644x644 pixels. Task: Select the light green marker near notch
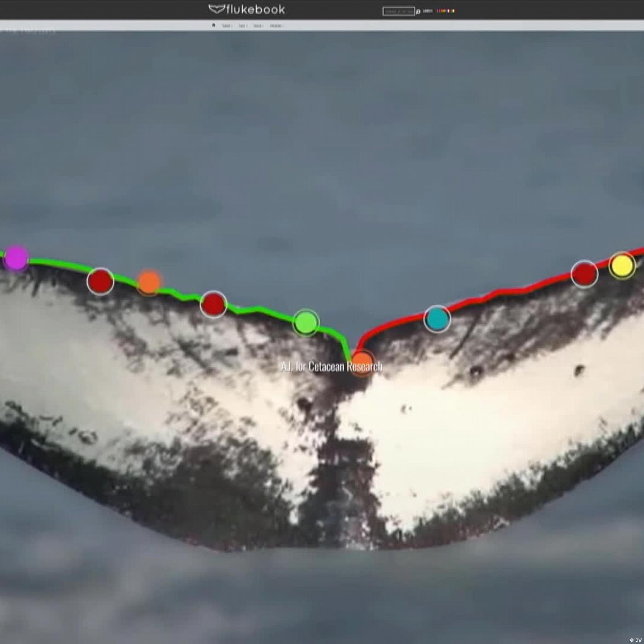coord(306,322)
